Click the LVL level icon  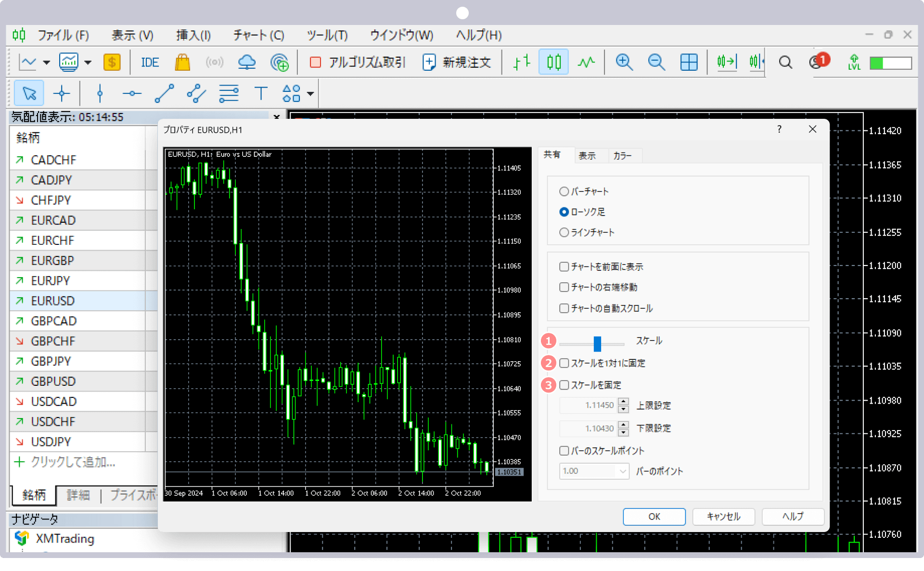854,62
